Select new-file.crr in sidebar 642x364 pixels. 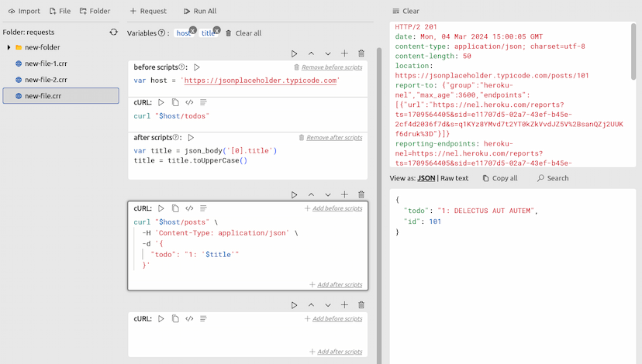[x=61, y=96]
